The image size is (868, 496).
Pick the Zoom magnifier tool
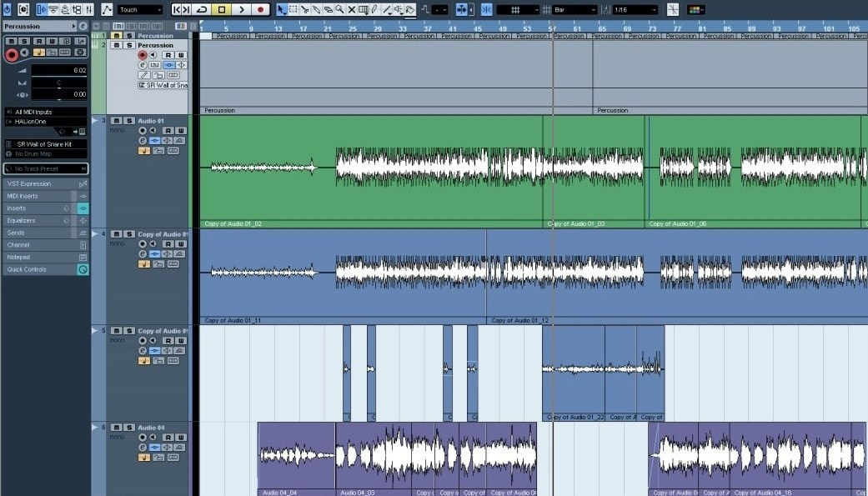click(339, 9)
